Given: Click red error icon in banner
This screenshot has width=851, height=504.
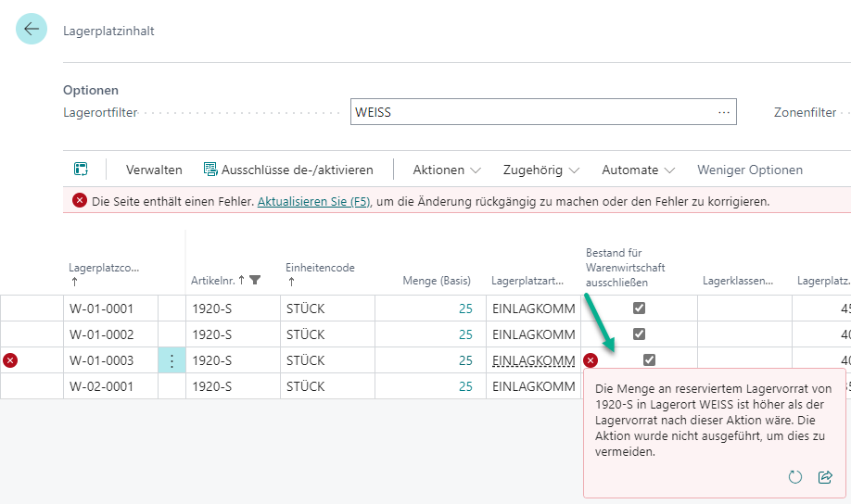Looking at the screenshot, I should [80, 200].
